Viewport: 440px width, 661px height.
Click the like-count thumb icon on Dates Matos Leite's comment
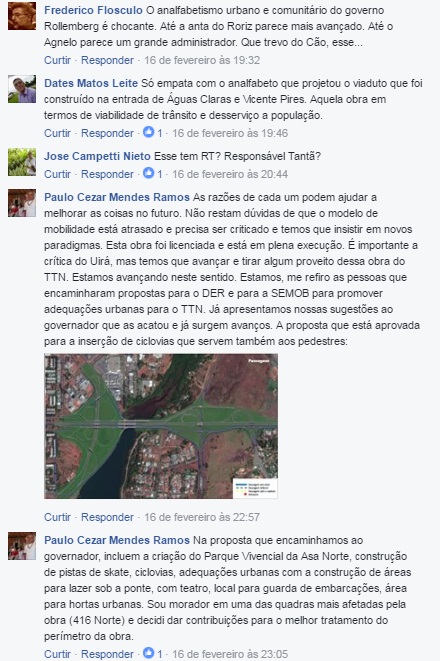[148, 132]
